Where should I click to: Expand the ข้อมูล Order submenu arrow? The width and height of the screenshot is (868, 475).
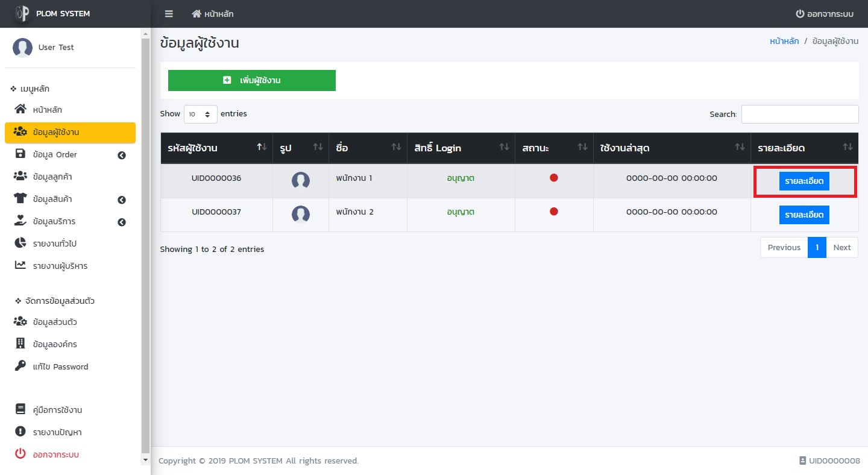pos(121,155)
